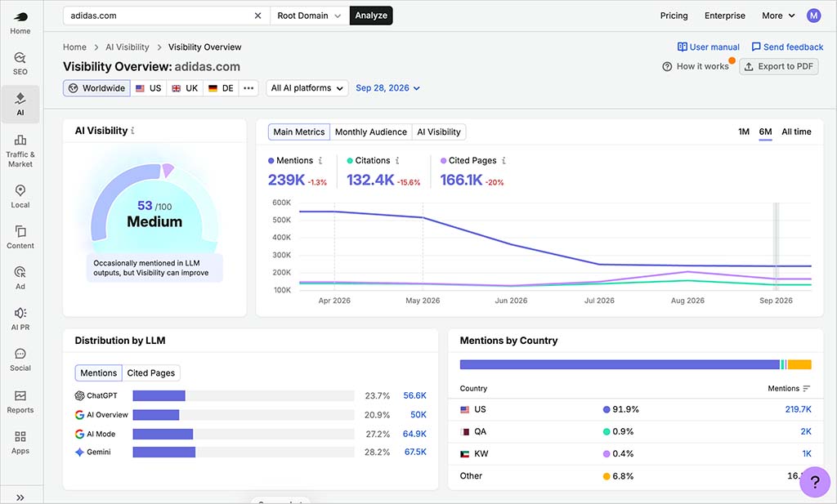Open the Root Domain dropdown
Viewport: 837px width, 504px height.
tap(310, 16)
